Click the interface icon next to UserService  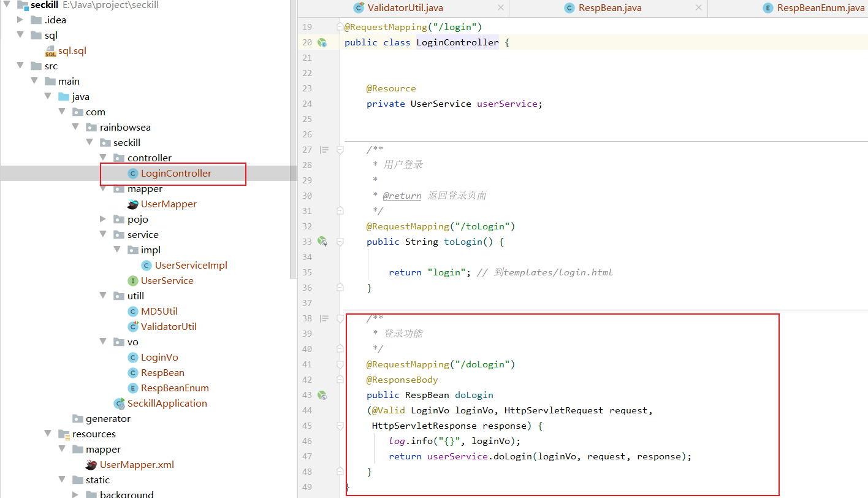133,280
